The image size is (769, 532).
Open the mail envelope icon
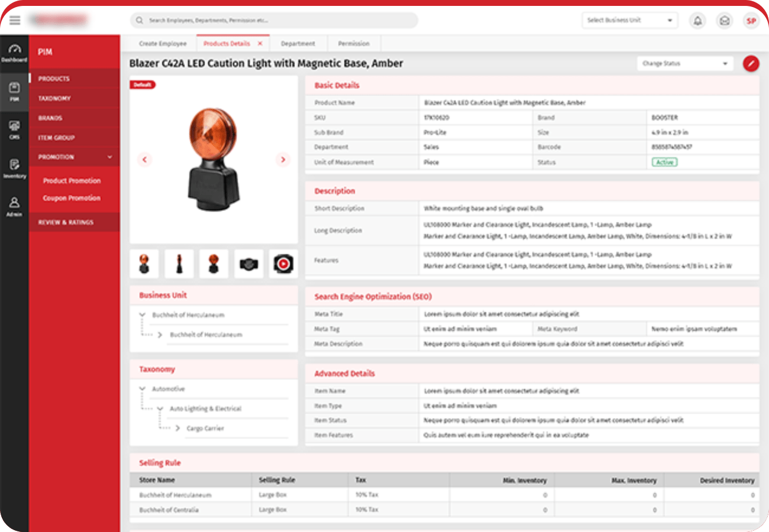click(725, 21)
